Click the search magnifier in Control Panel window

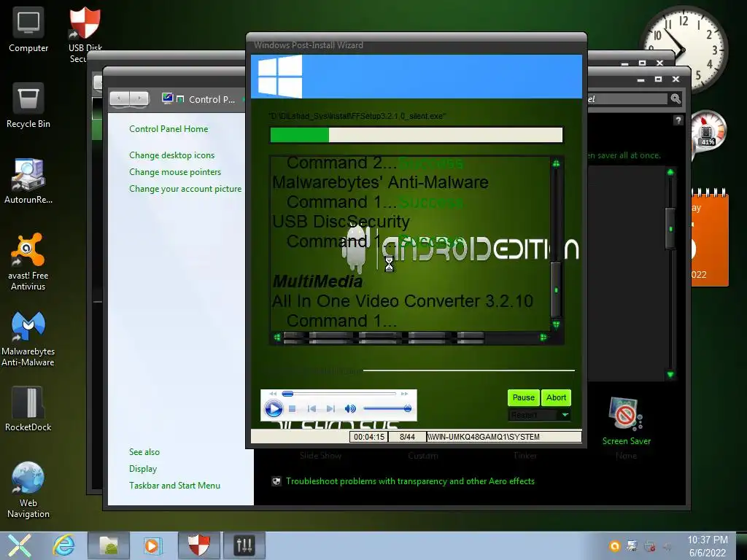(x=676, y=98)
